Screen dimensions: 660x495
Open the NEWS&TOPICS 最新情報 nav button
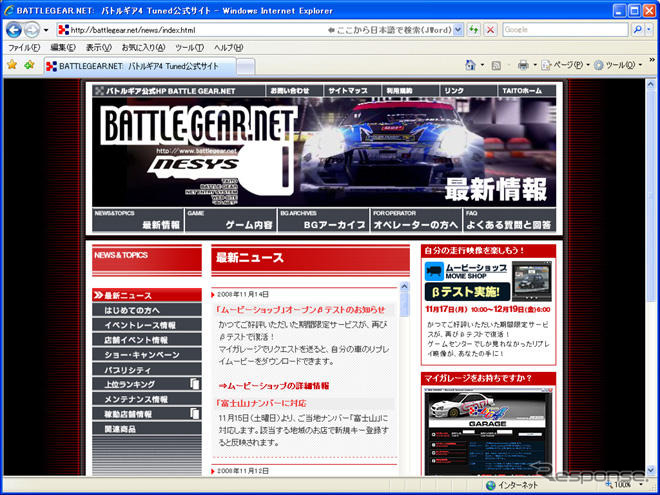coord(138,220)
